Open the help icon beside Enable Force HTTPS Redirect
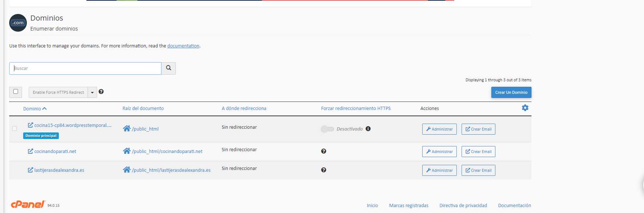The width and height of the screenshot is (644, 213). (101, 92)
